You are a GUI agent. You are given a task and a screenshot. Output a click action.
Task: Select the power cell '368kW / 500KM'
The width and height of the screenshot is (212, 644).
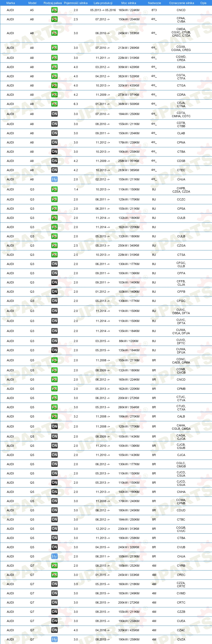[129, 104]
